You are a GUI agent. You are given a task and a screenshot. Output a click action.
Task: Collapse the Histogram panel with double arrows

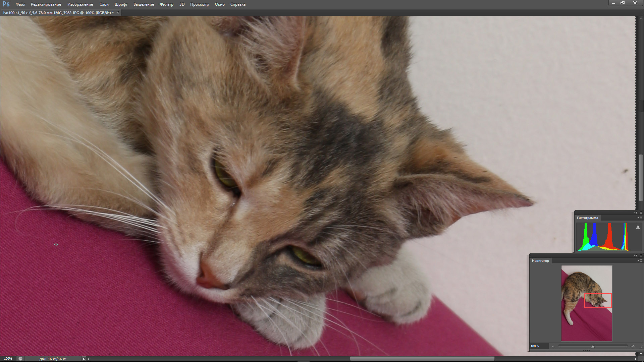635,213
